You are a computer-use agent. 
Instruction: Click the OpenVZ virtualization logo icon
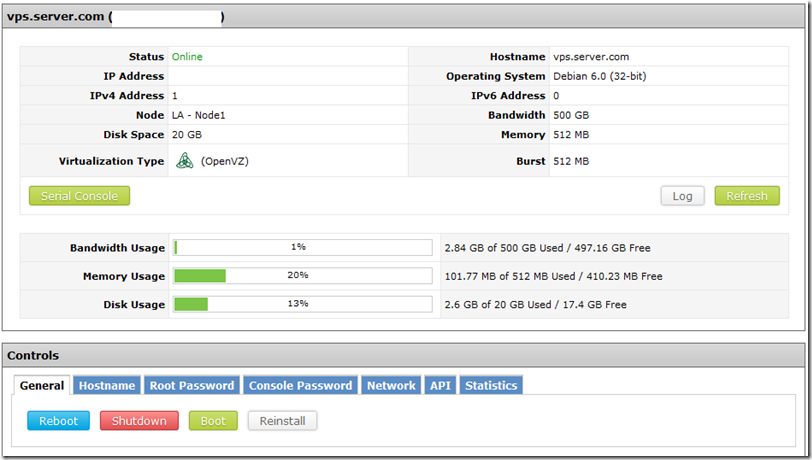click(x=184, y=161)
